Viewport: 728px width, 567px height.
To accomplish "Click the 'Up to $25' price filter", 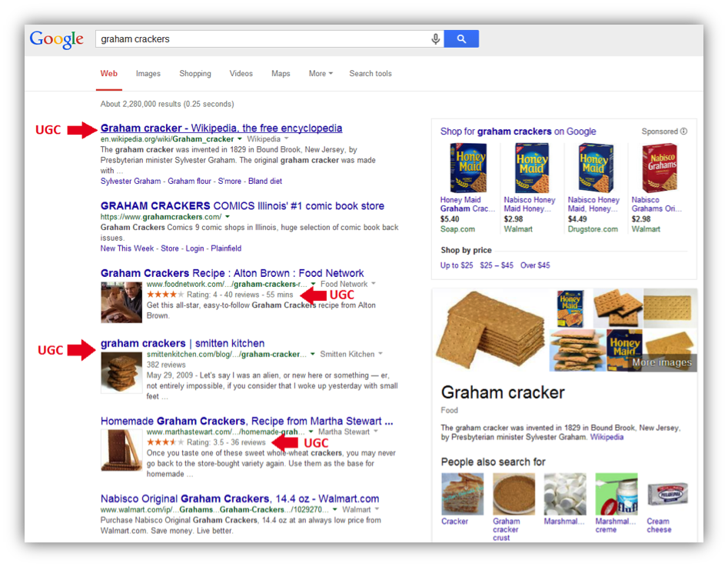I will 457,265.
